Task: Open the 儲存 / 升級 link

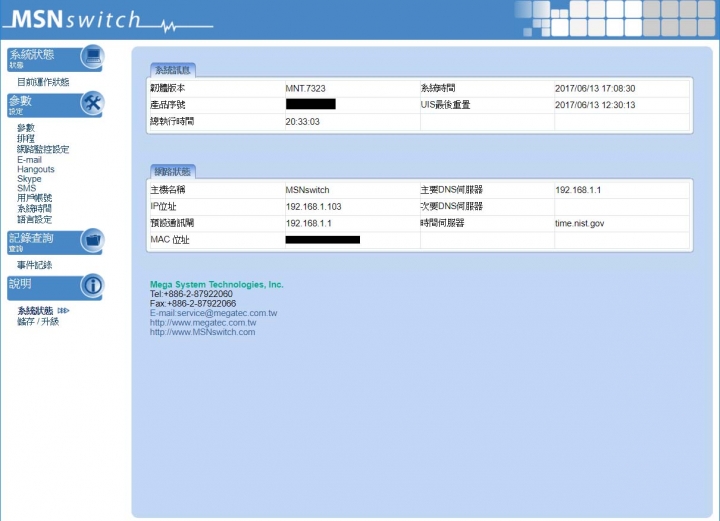Action: click(38, 321)
